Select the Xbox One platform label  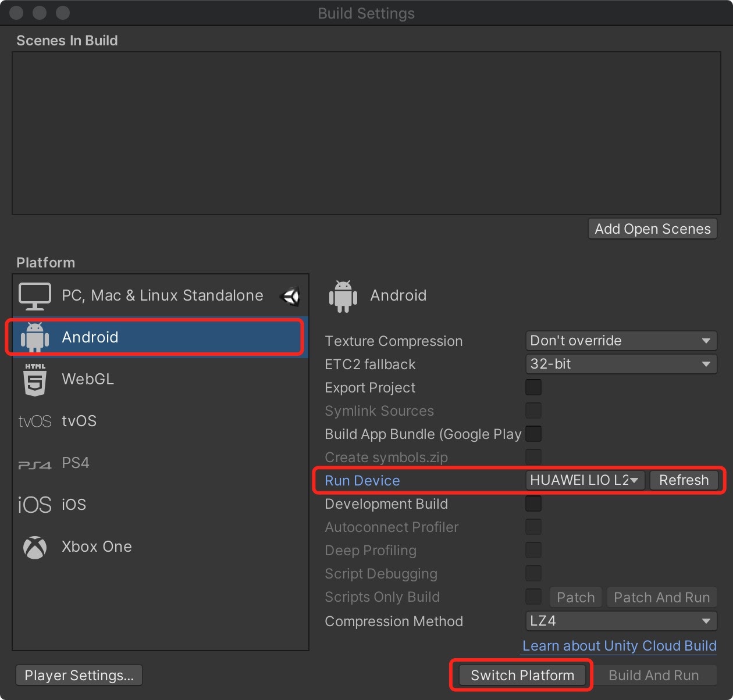pos(97,547)
